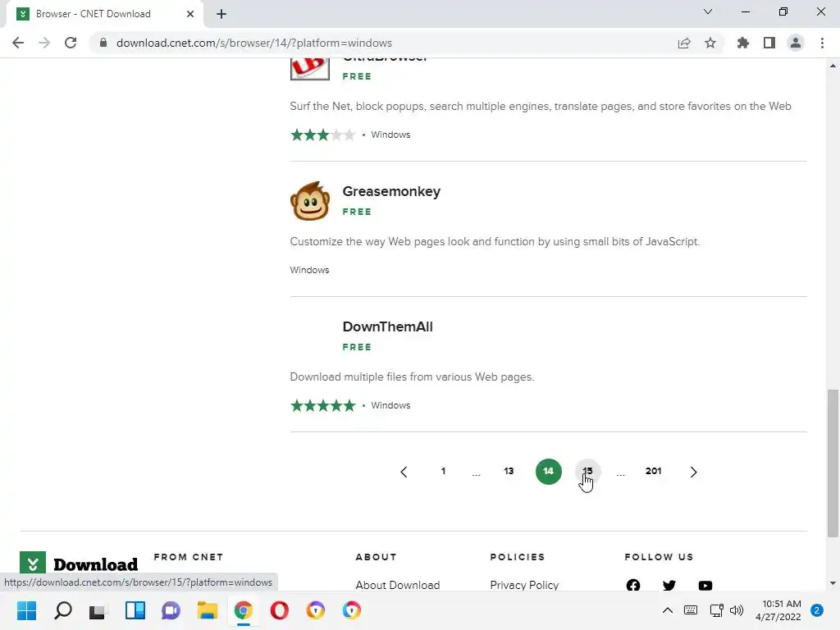The width and height of the screenshot is (840, 630).
Task: Click the scrollbar down arrow
Action: [833, 583]
